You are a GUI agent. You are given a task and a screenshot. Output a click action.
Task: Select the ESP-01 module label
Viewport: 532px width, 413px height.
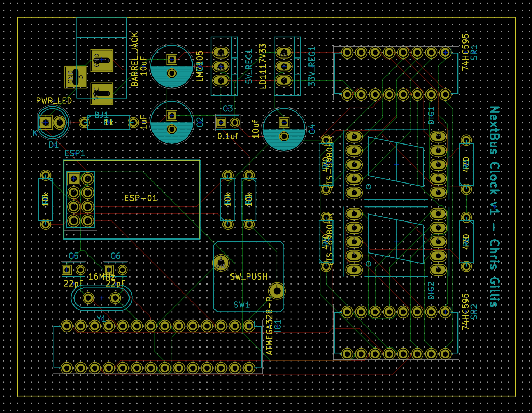(x=141, y=198)
